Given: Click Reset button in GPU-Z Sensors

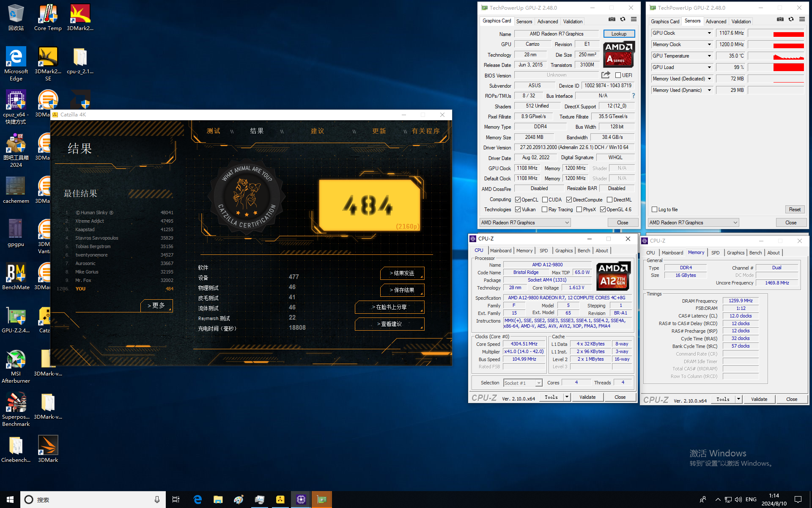Looking at the screenshot, I should tap(795, 210).
